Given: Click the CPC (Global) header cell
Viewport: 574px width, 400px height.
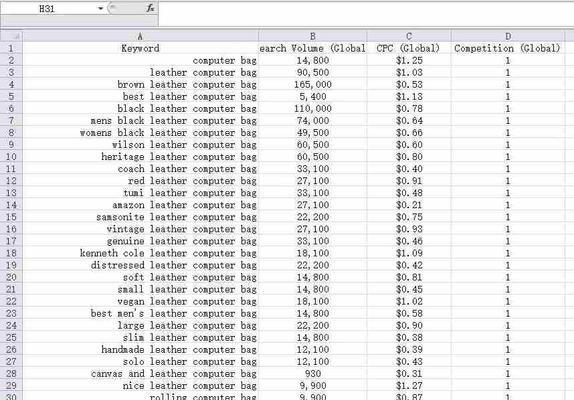Looking at the screenshot, I should [409, 48].
